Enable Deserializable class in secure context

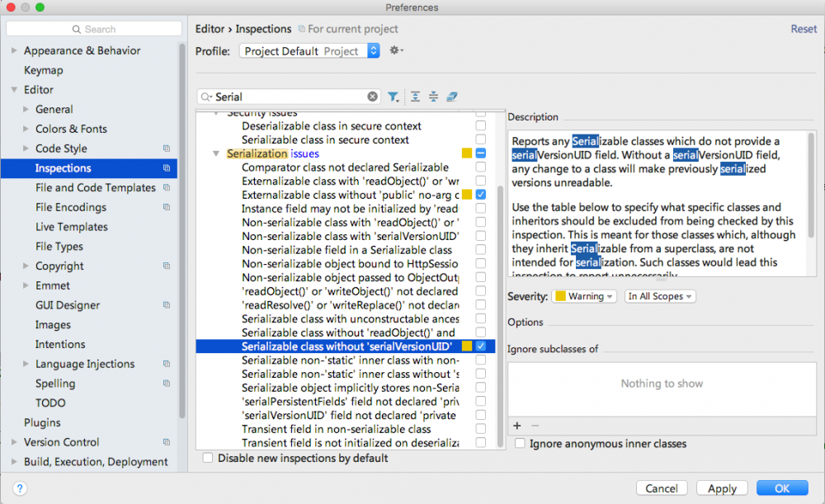click(481, 125)
